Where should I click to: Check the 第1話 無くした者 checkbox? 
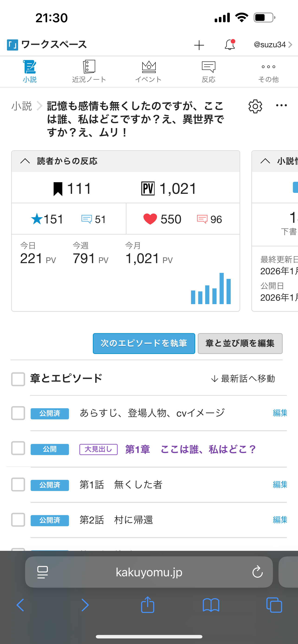18,485
